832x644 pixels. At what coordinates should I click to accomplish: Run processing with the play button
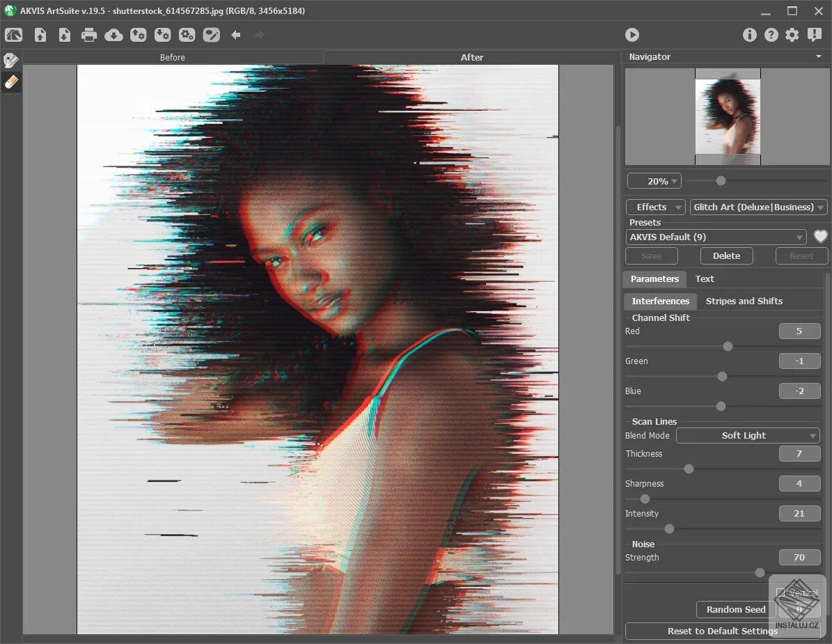tap(631, 35)
